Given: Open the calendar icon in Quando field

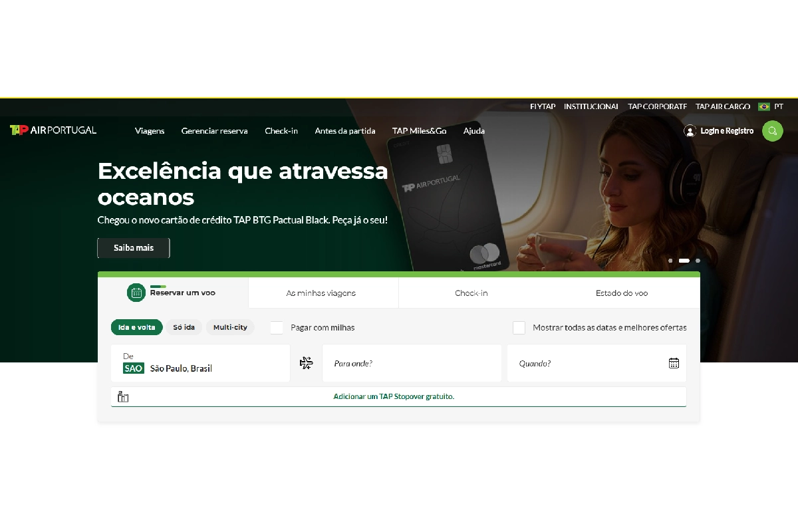Looking at the screenshot, I should pos(674,363).
